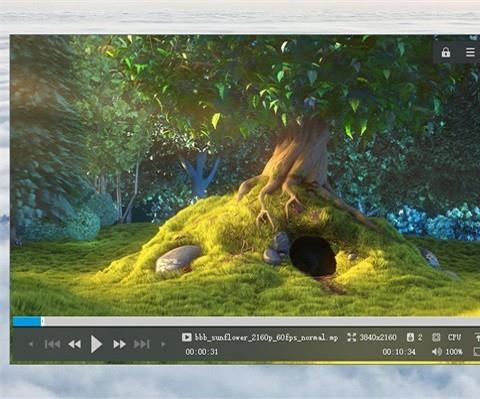Skip to the previous track
This screenshot has height=399, width=480.
coord(52,344)
